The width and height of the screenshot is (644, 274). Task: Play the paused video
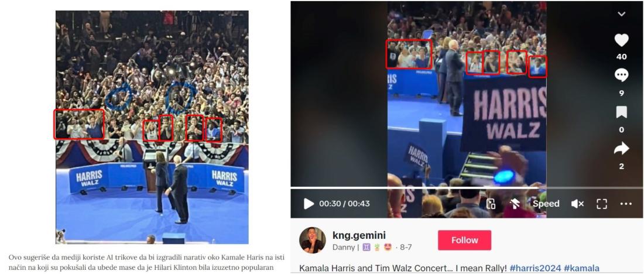[309, 203]
